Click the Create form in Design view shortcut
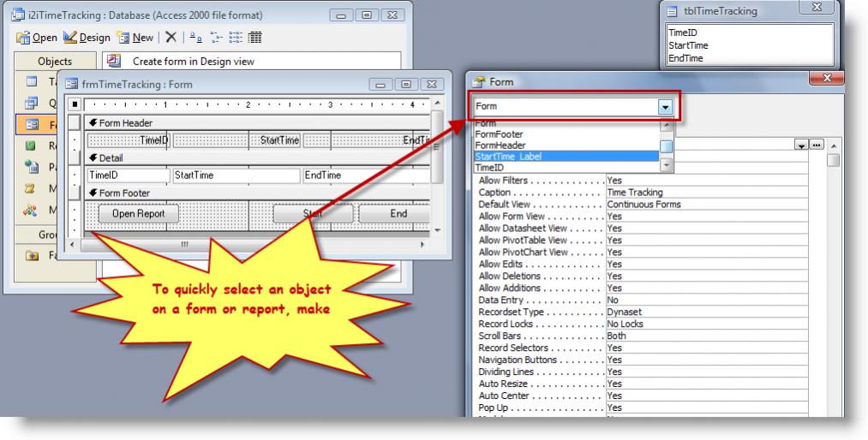 pyautogui.click(x=193, y=62)
